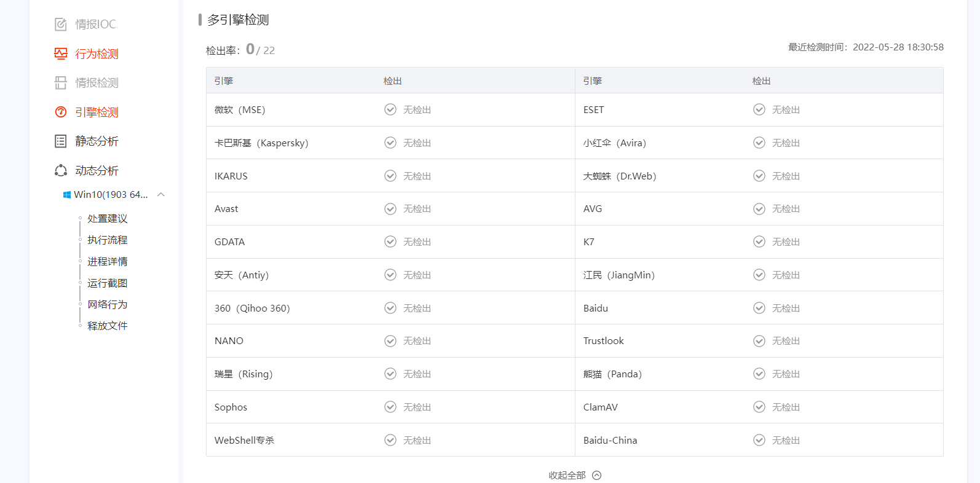Click the check icon in IKARUS row
980x483 pixels.
pos(390,176)
